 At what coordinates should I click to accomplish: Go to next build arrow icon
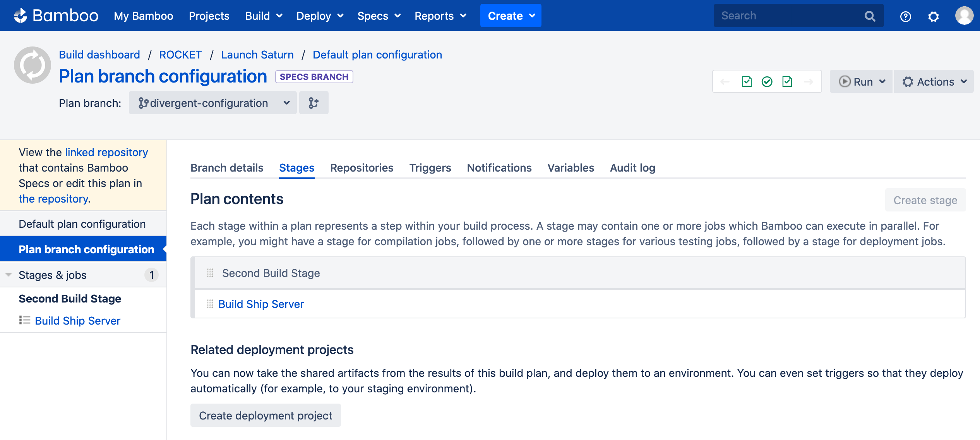[x=809, y=82]
